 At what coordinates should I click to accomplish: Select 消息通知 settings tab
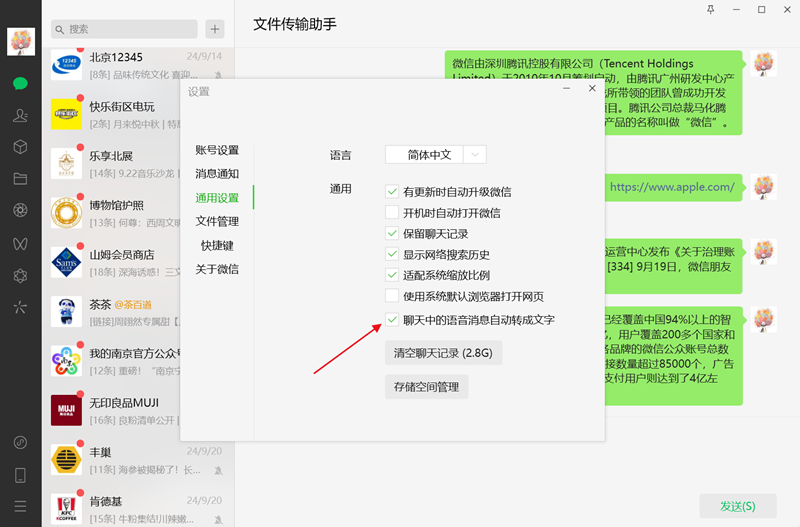(217, 174)
